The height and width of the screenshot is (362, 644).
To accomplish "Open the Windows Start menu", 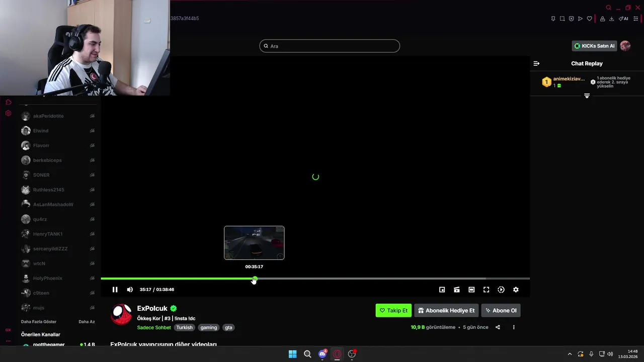I will tap(292, 354).
